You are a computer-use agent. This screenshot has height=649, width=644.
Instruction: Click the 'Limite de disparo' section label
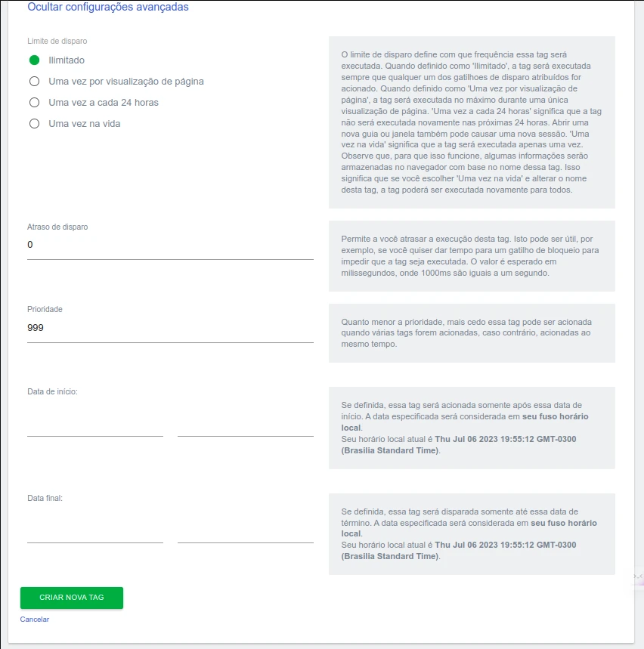coord(52,41)
